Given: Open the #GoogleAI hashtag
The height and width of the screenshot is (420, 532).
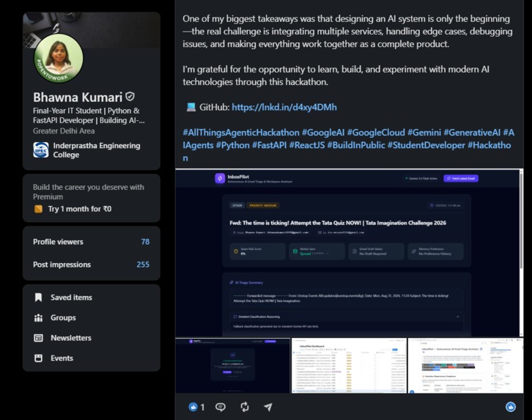Looking at the screenshot, I should click(323, 133).
